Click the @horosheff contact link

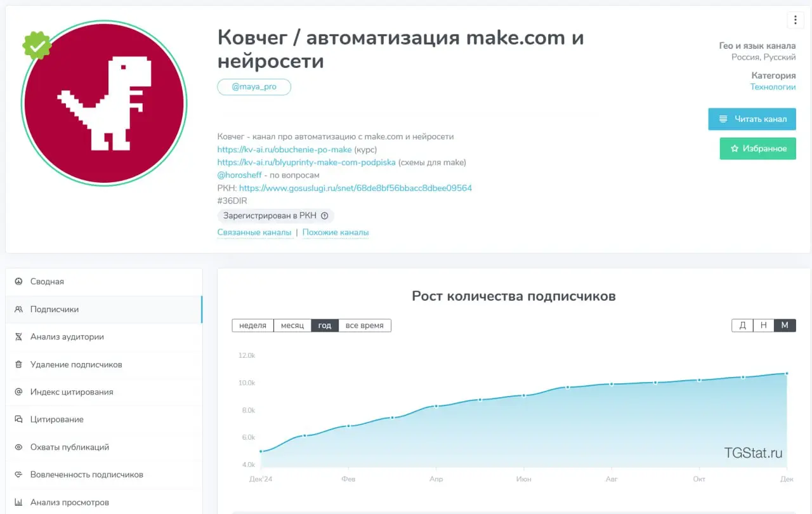[239, 175]
